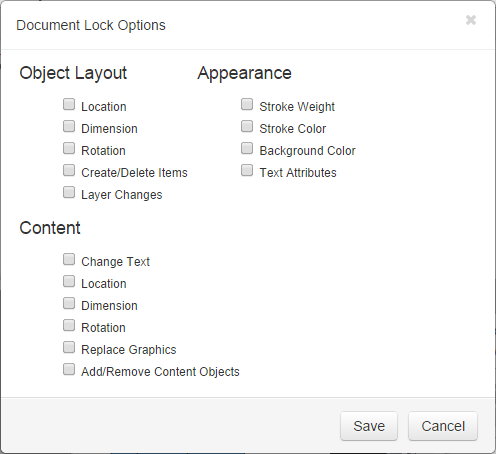Screen dimensions: 496x454
Task: Tick the Replace Graphics checkbox
Action: tap(69, 347)
